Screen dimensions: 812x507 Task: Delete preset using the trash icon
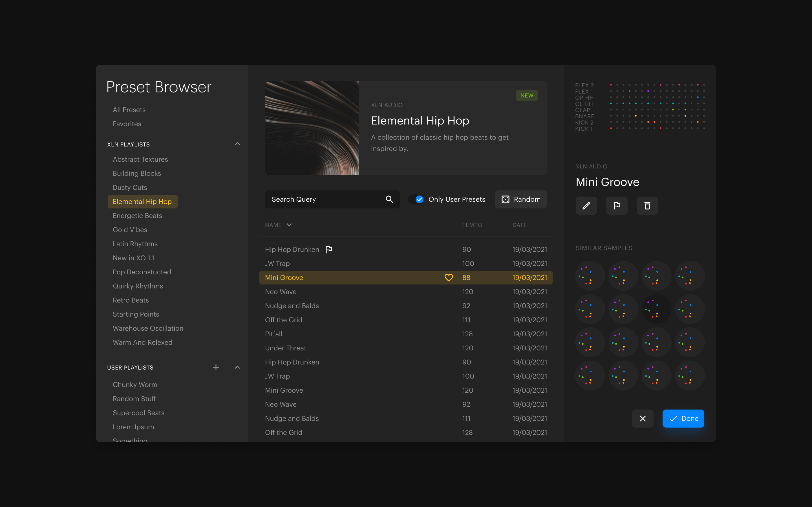click(647, 206)
